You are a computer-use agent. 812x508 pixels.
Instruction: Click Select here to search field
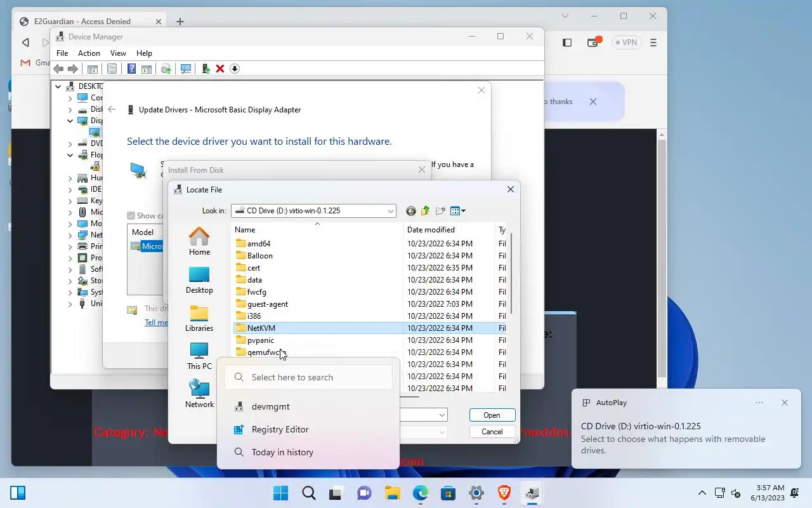(x=308, y=377)
